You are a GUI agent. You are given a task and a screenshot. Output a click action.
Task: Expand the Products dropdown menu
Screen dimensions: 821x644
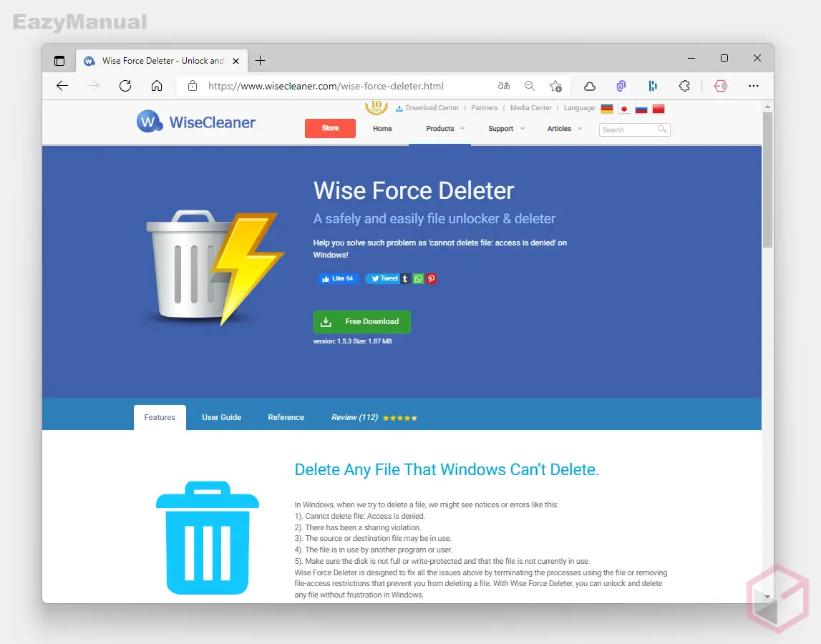click(444, 129)
